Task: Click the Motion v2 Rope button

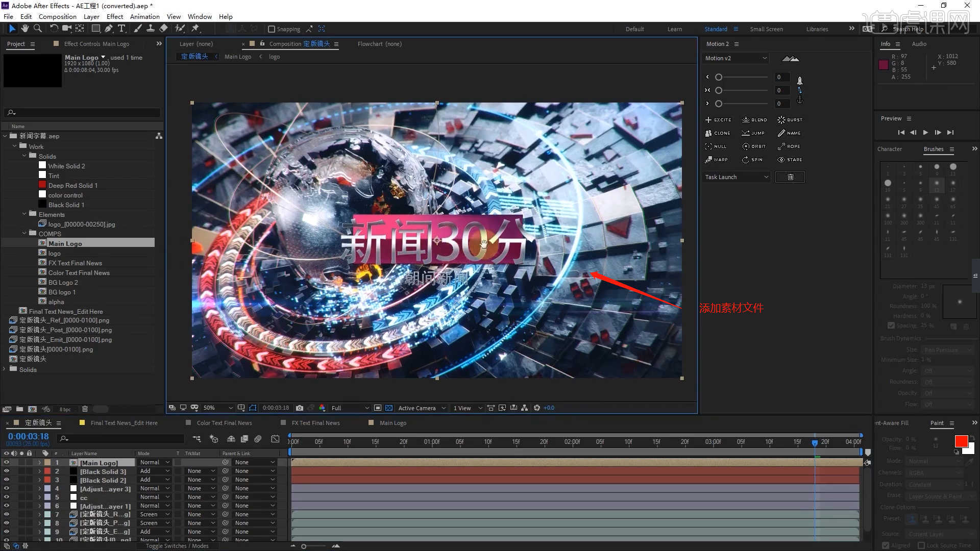Action: 789,146
